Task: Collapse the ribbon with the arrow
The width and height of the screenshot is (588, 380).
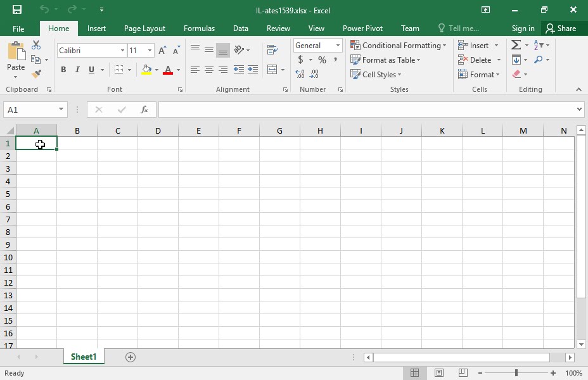Action: pos(578,89)
